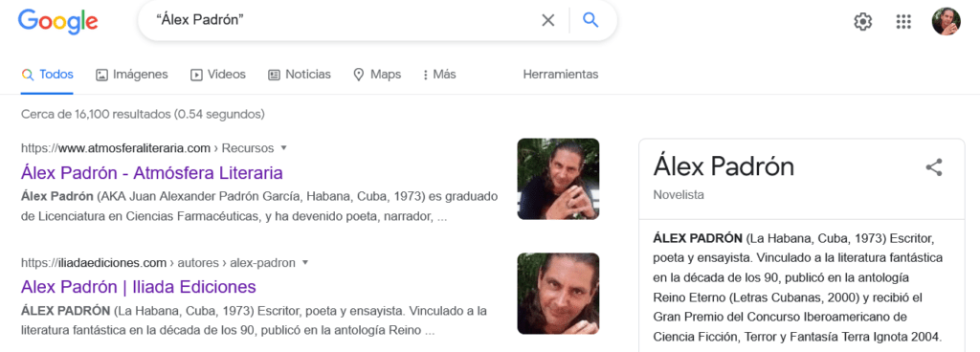980x352 pixels.
Task: Expand the iliadaediciones.com result options arrow
Action: point(305,263)
